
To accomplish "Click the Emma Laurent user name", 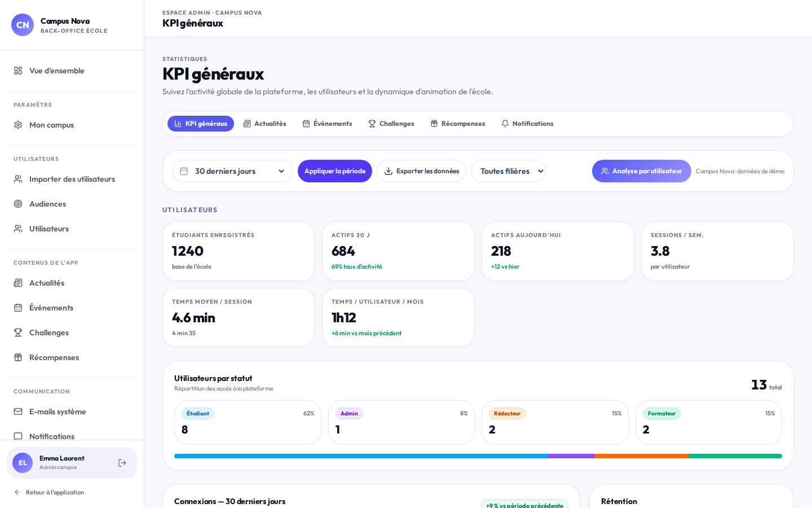I will pos(61,458).
